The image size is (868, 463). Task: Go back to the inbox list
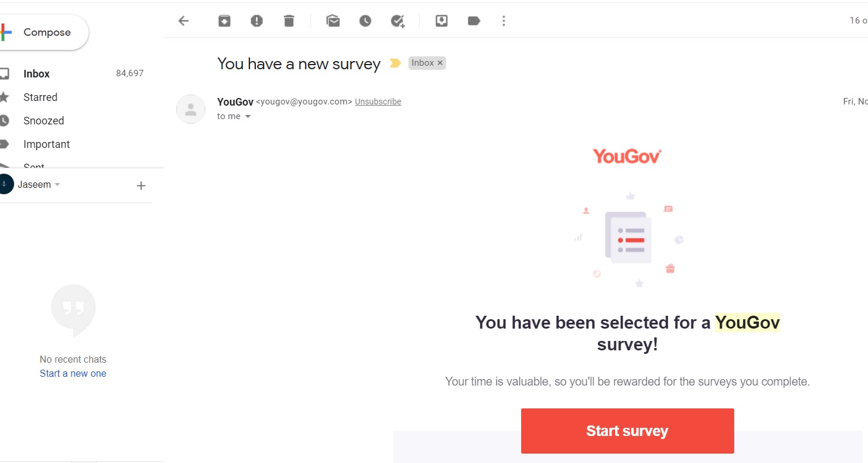tap(184, 21)
